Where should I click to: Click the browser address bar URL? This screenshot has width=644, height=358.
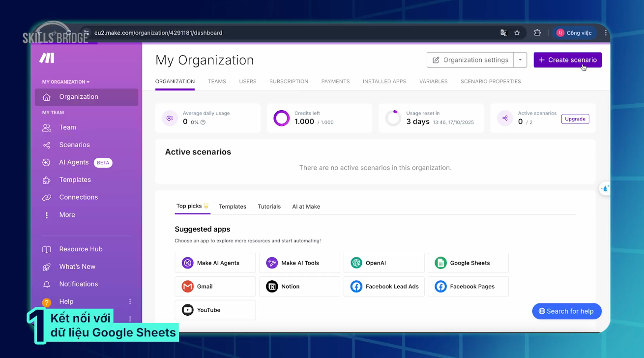158,33
